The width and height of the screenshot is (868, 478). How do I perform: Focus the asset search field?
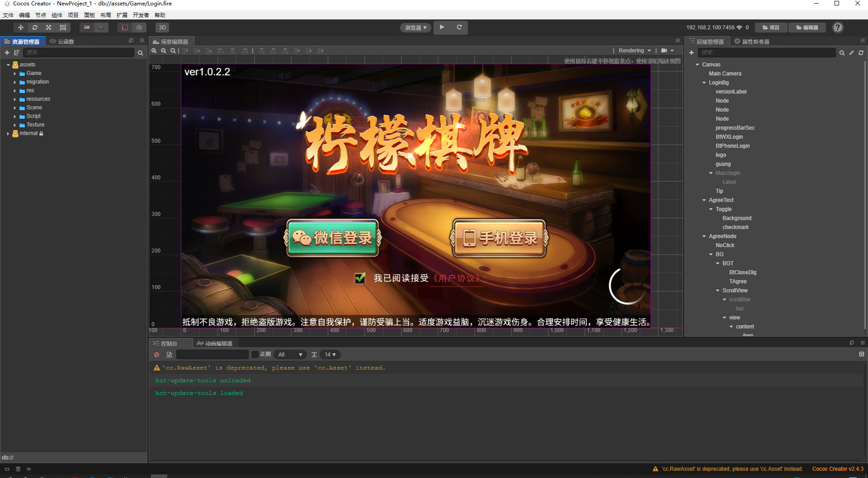[x=79, y=53]
